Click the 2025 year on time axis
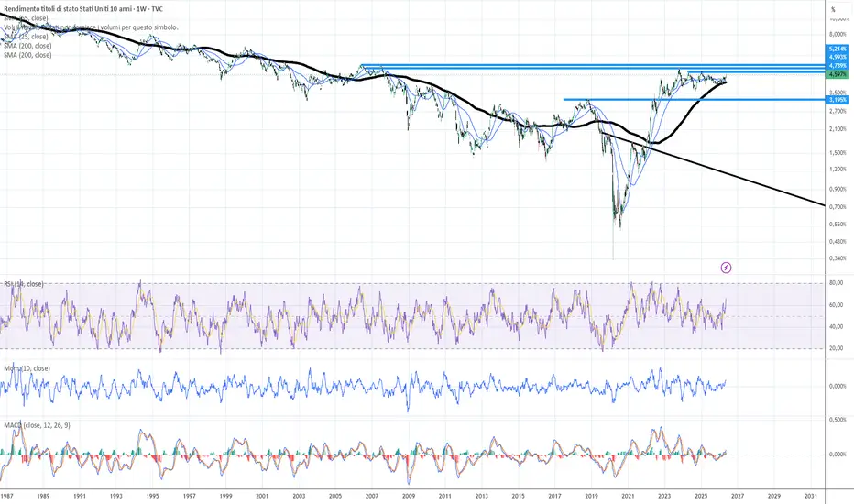Image resolution: width=854 pixels, height=504 pixels. (x=701, y=497)
